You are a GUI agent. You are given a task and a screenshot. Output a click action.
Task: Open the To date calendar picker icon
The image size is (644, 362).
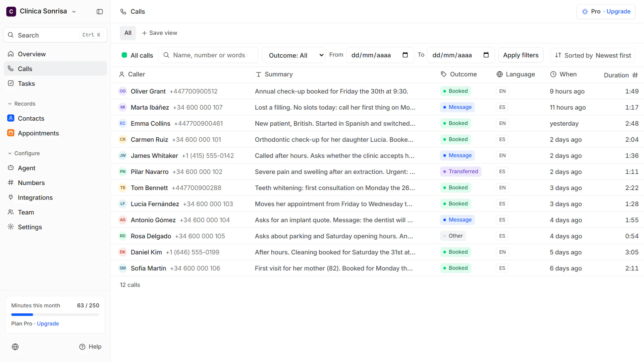coord(486,55)
